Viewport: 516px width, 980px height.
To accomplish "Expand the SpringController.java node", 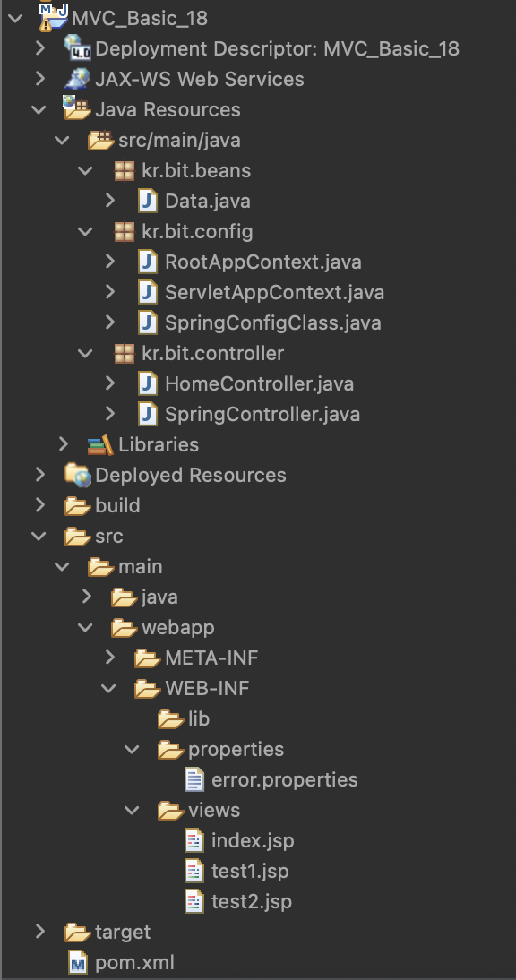I will click(110, 414).
